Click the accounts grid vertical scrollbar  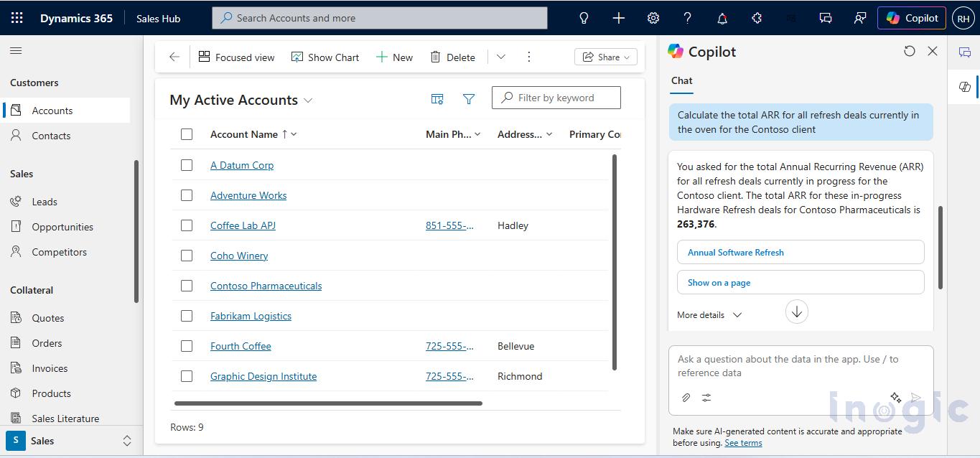tap(615, 262)
